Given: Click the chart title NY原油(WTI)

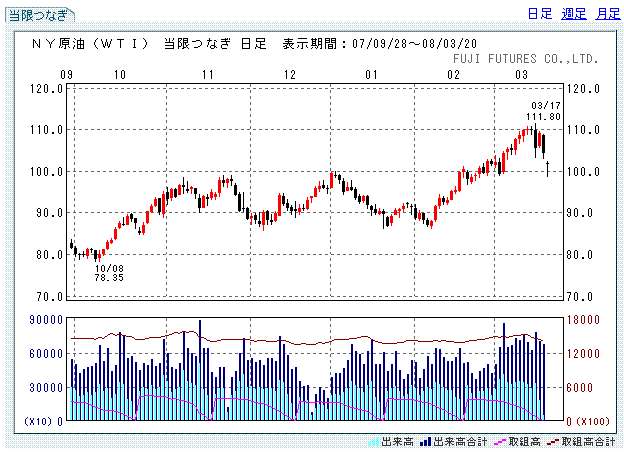Looking at the screenshot, I should coord(90,44).
